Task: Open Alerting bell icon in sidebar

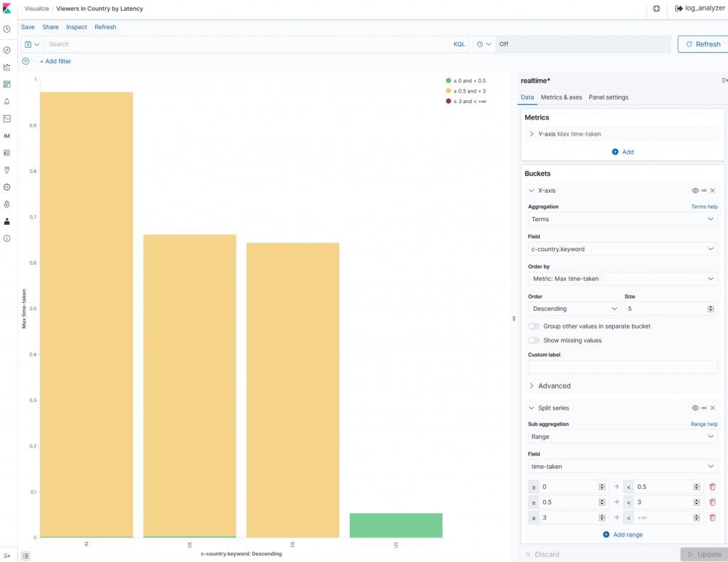Action: [7, 102]
